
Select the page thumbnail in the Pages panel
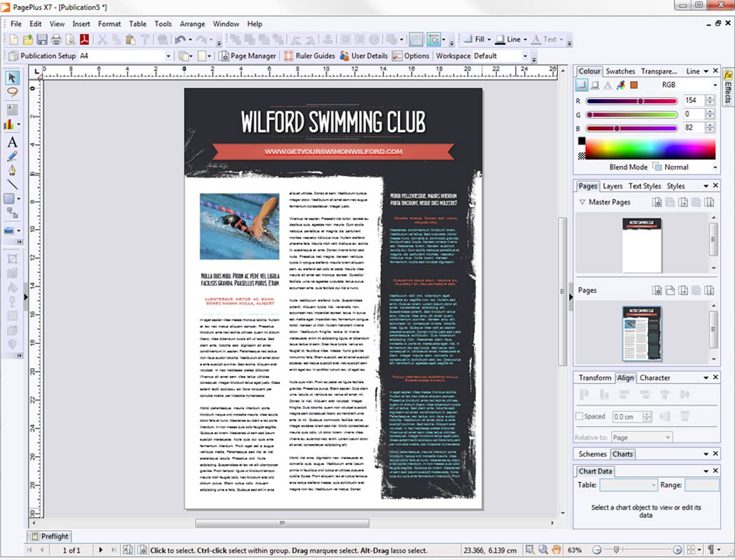(641, 333)
